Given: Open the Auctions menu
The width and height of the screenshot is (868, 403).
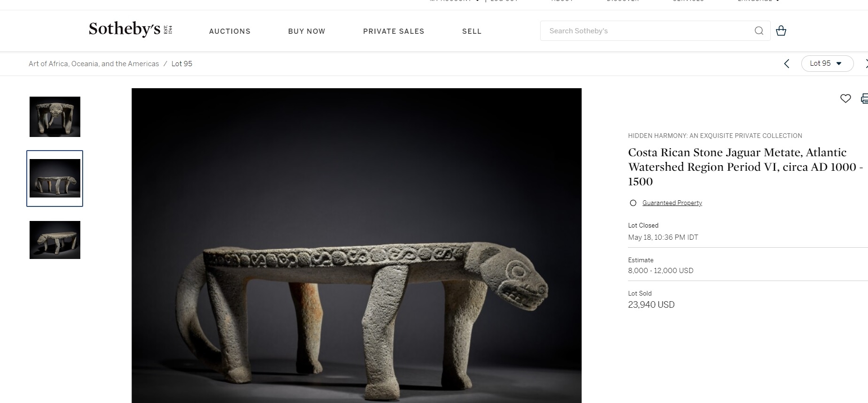Looking at the screenshot, I should point(230,31).
